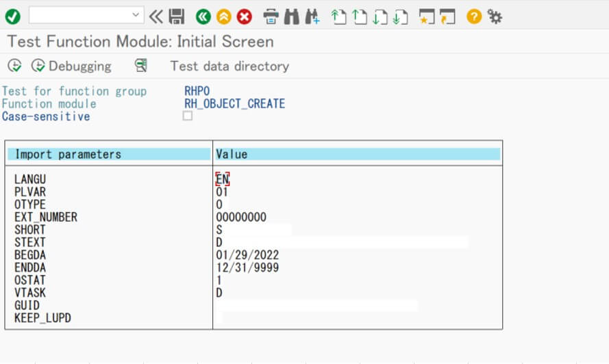609x364 pixels.
Task: Click the Find binoculars icon
Action: pyautogui.click(x=292, y=16)
